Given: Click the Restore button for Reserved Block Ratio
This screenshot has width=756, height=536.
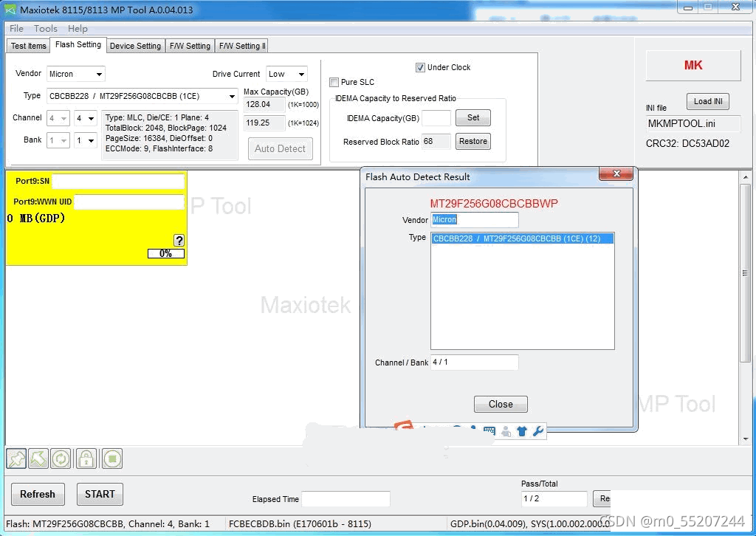Looking at the screenshot, I should 473,141.
